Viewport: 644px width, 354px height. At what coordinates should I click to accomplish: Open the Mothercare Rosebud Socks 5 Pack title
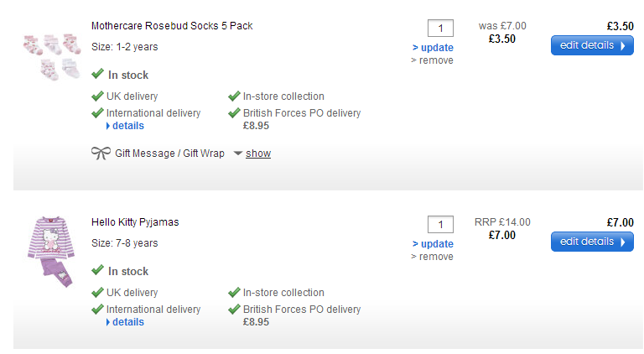click(172, 26)
